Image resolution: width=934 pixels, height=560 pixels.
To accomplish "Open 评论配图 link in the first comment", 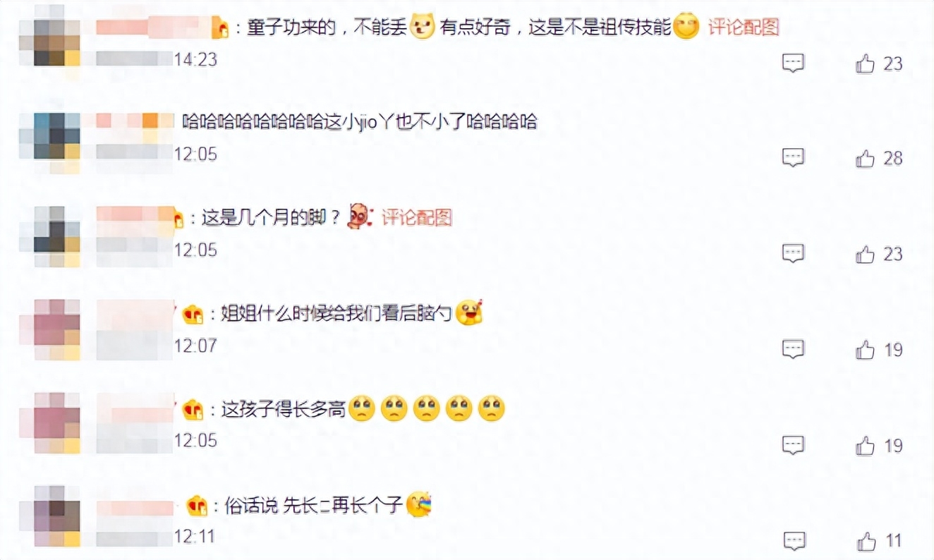I will tap(744, 28).
